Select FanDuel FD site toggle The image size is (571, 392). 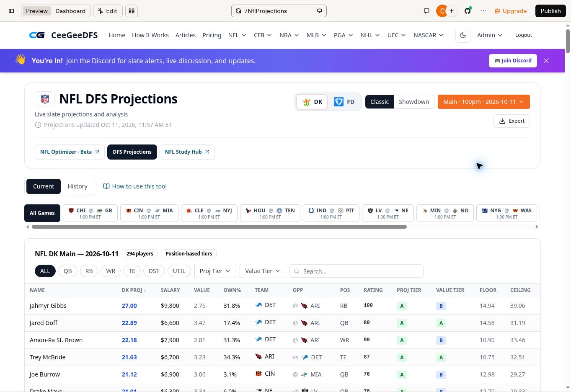click(344, 102)
